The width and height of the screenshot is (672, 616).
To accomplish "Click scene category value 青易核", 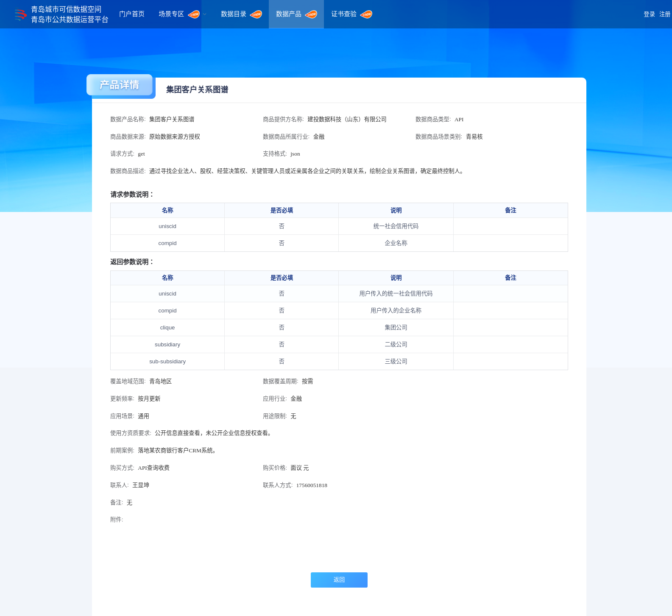I will [x=474, y=137].
